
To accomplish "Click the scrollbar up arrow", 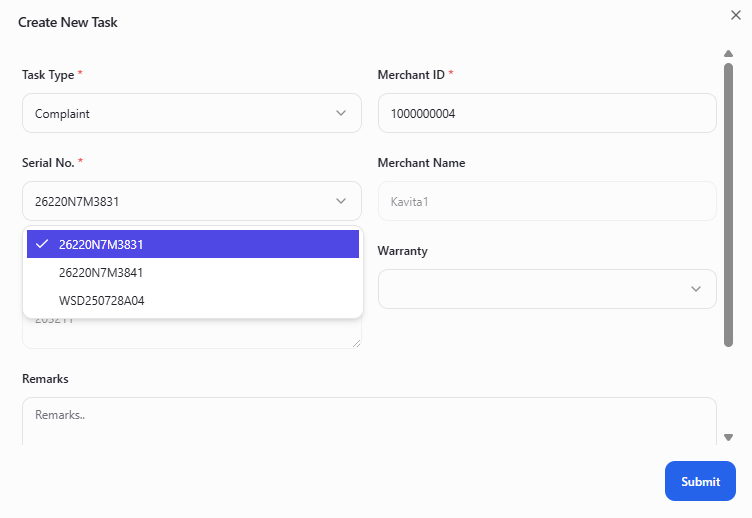I will [x=728, y=53].
